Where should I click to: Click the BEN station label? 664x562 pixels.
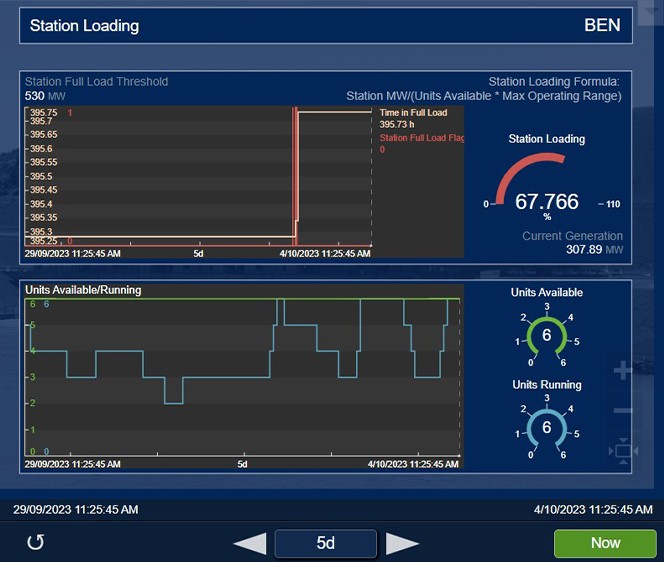pyautogui.click(x=602, y=25)
